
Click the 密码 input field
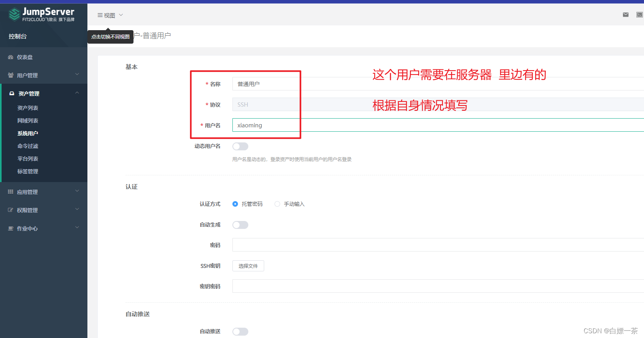[x=438, y=245]
